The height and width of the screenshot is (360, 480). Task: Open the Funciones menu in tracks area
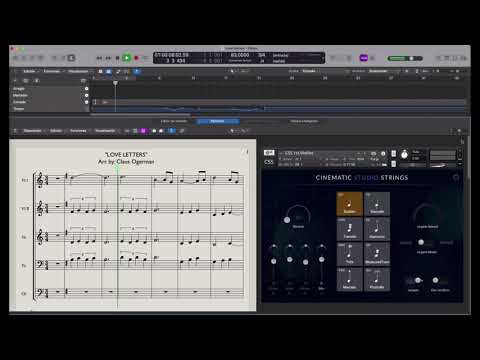52,71
